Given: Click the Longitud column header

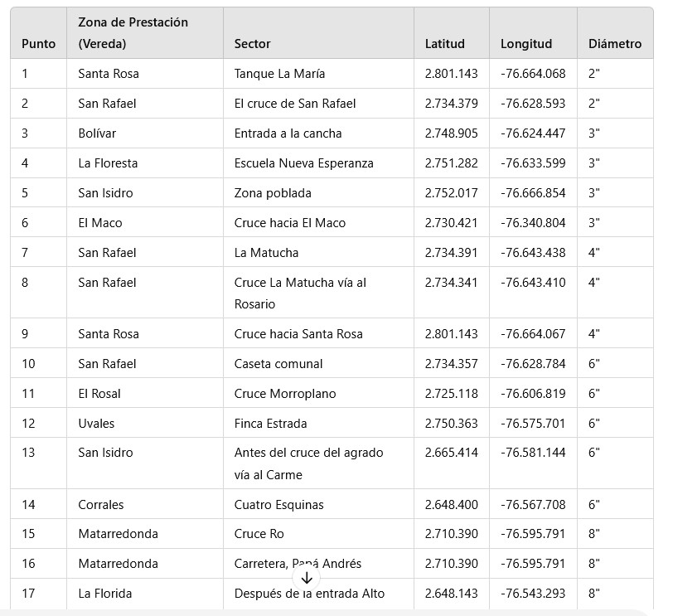Looking at the screenshot, I should coord(526,44).
